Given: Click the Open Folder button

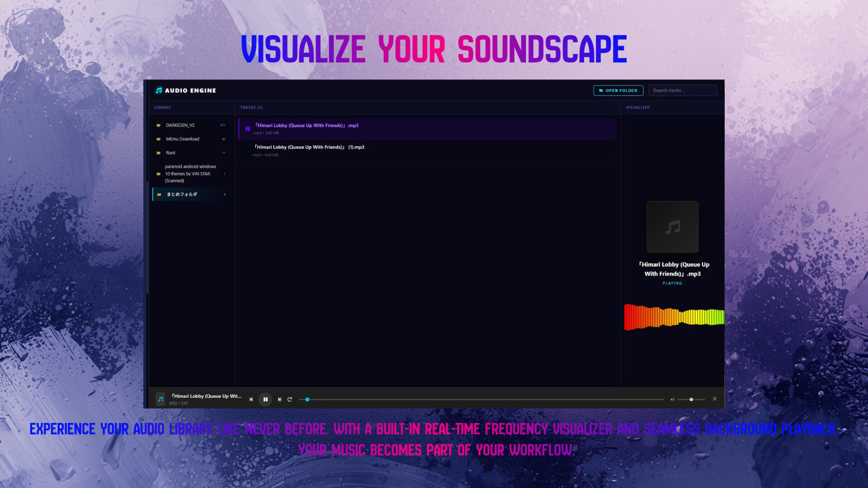Looking at the screenshot, I should coord(618,90).
